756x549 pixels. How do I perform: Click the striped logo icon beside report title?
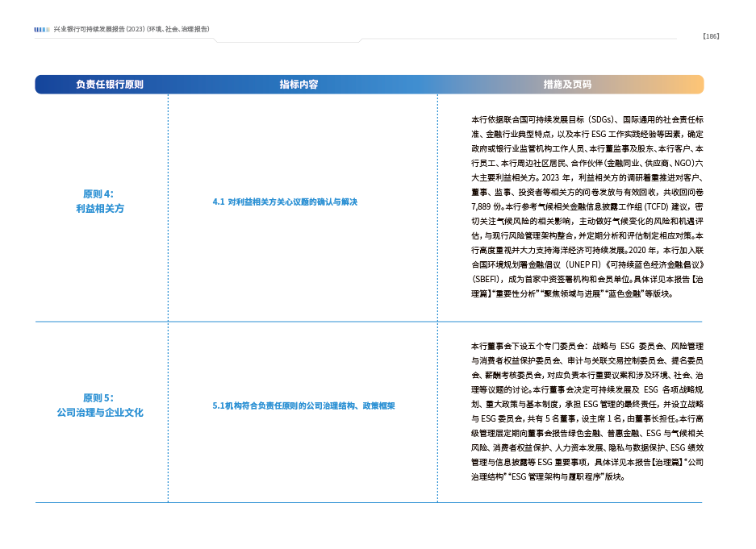point(42,29)
